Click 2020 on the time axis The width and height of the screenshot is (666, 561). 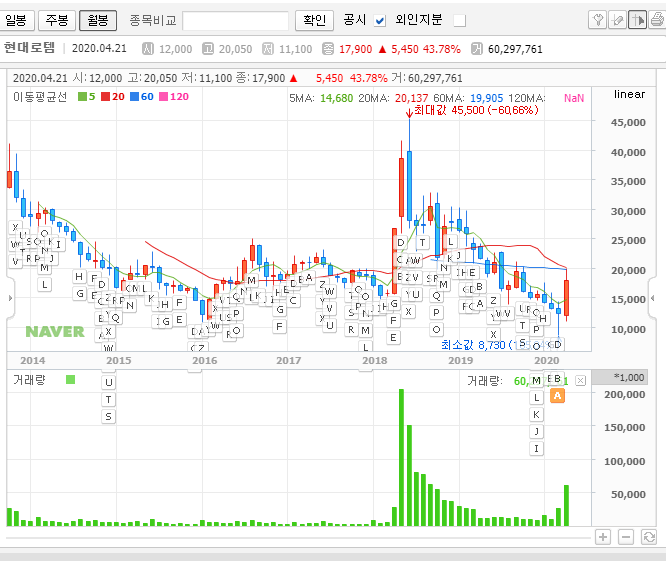[x=547, y=361]
